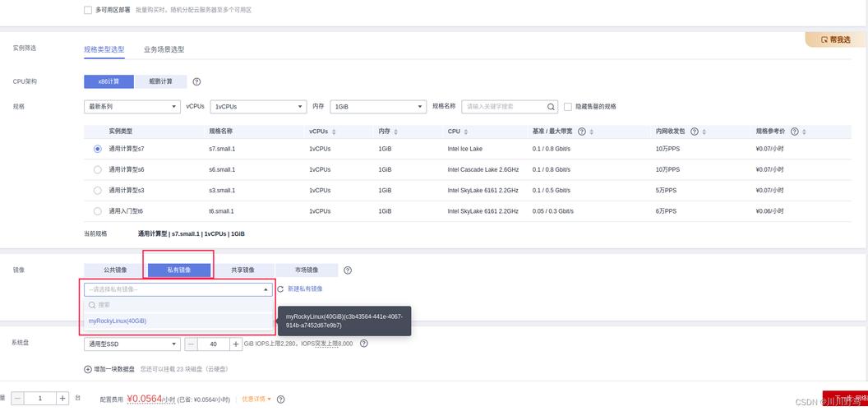Switch to 规格类型选型 tab
This screenshot has width=868, height=411.
[104, 49]
